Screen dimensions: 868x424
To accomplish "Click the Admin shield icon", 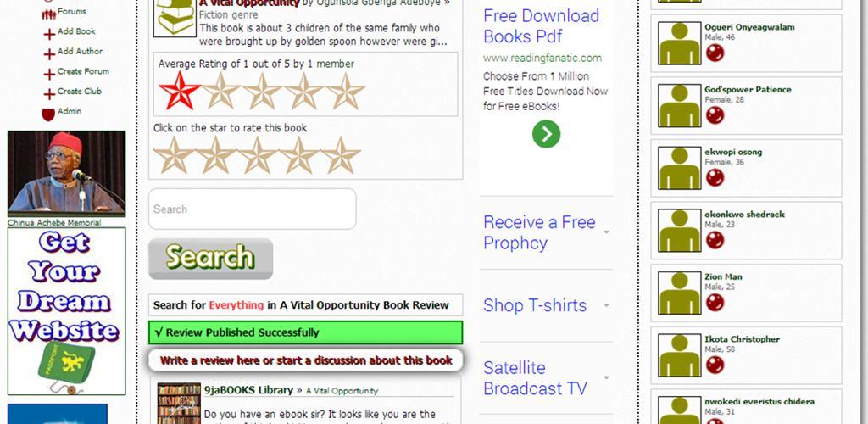I will click(48, 114).
